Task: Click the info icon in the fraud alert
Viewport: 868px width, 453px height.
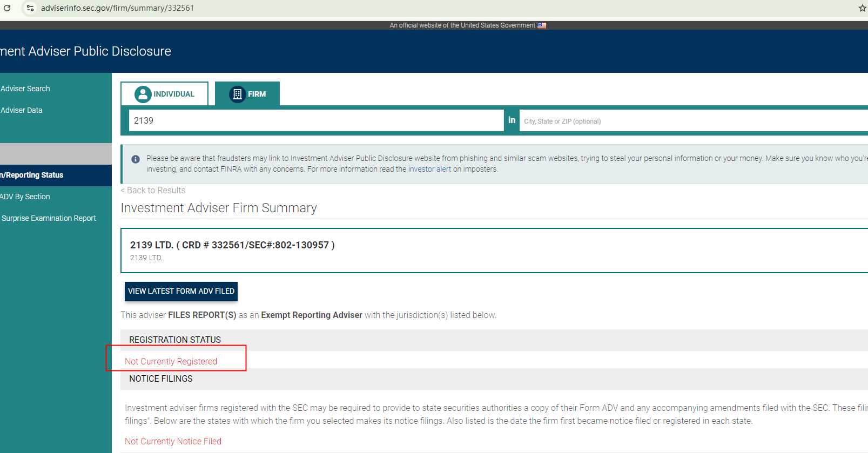Action: coord(136,159)
